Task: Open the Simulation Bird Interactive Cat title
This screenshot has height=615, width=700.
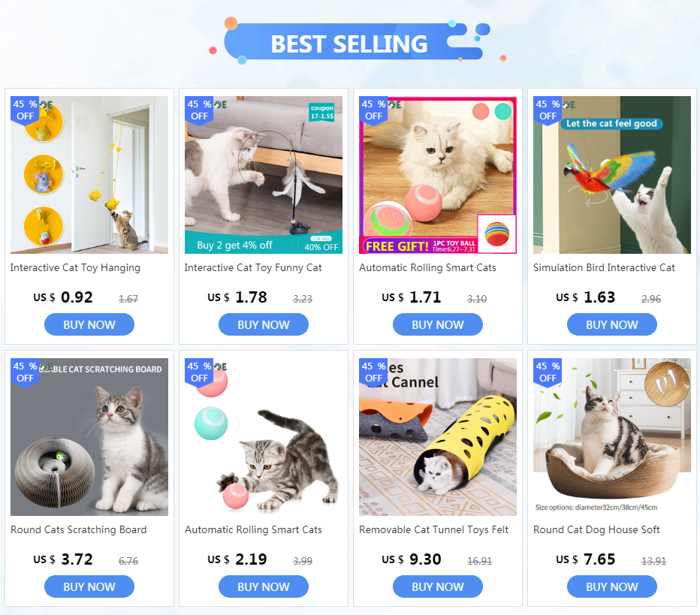Action: coord(604,268)
